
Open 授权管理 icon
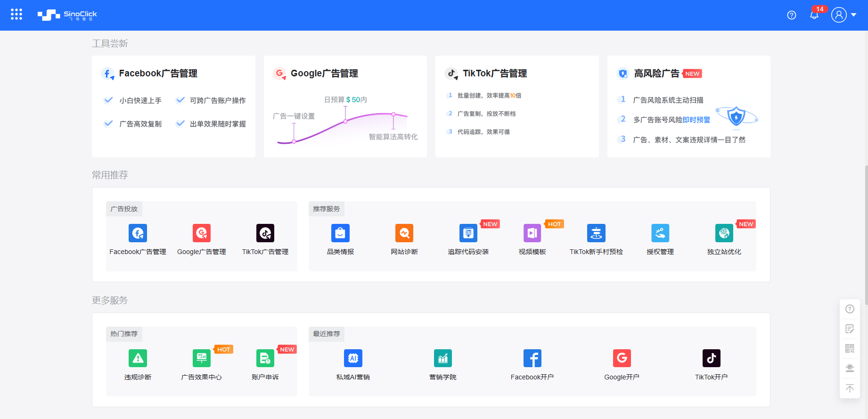tap(660, 233)
